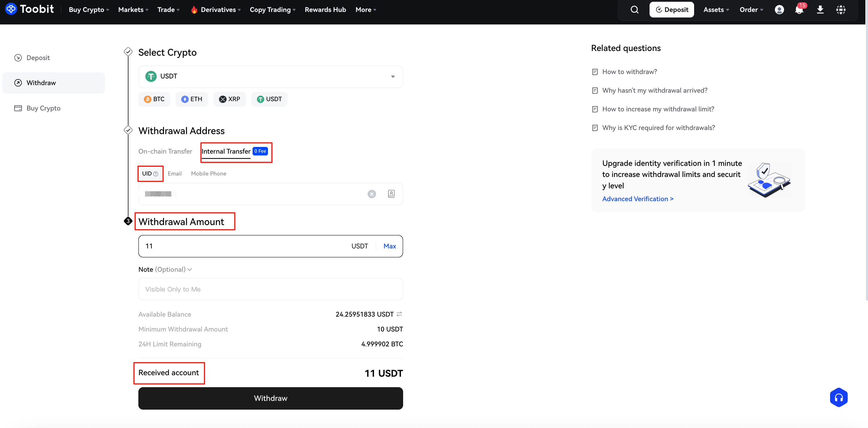Switch to On-chain Transfer tab

pos(165,151)
